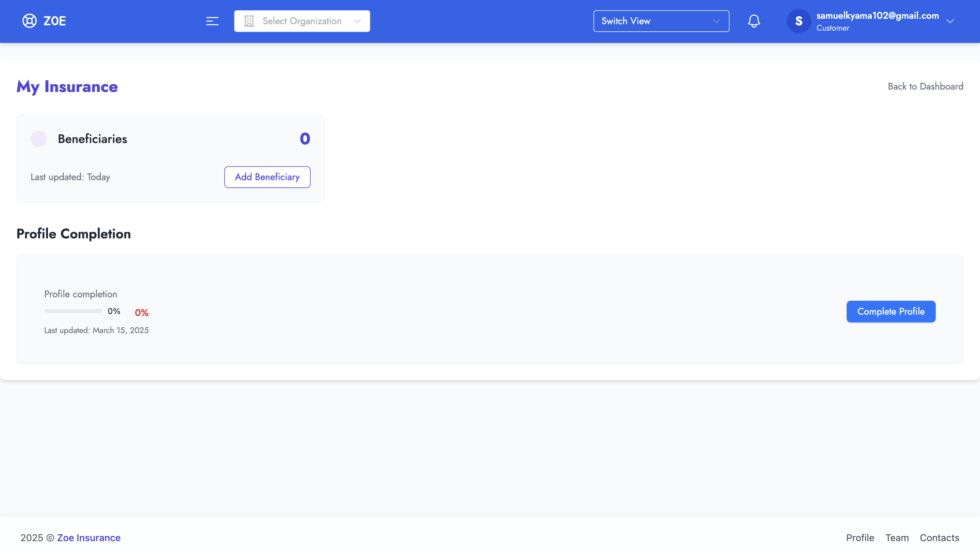Image resolution: width=980 pixels, height=551 pixels.
Task: Click the 2025 © copyright text
Action: 37,538
